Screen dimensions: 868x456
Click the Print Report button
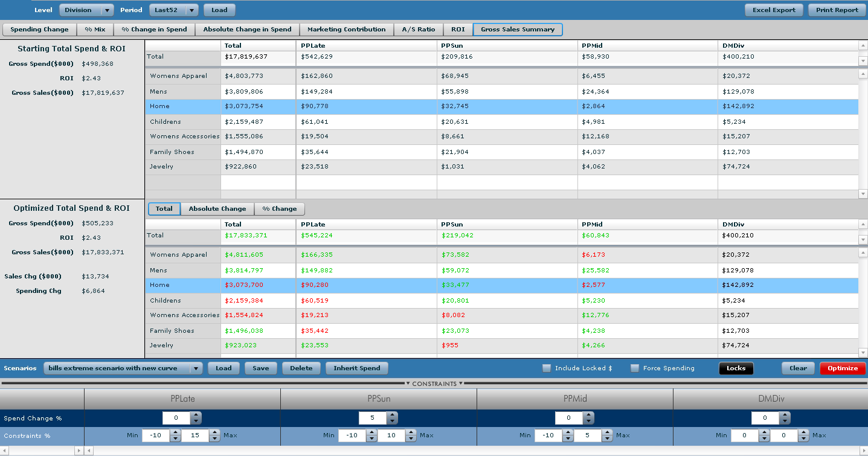point(837,10)
